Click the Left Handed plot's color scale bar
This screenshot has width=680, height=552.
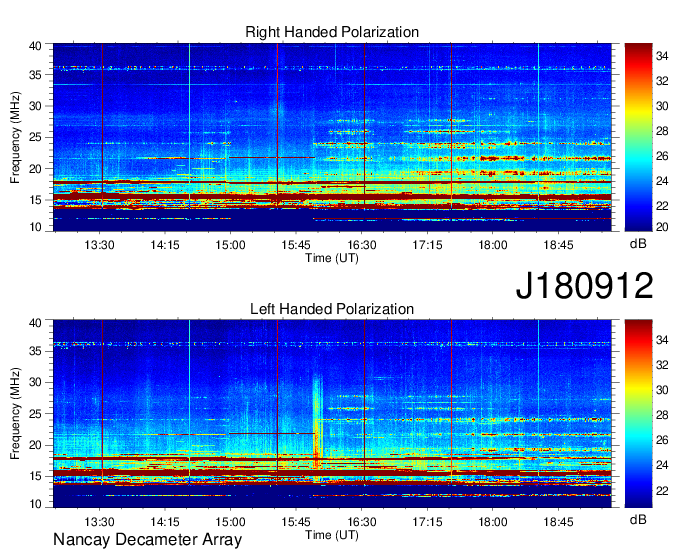(x=638, y=413)
